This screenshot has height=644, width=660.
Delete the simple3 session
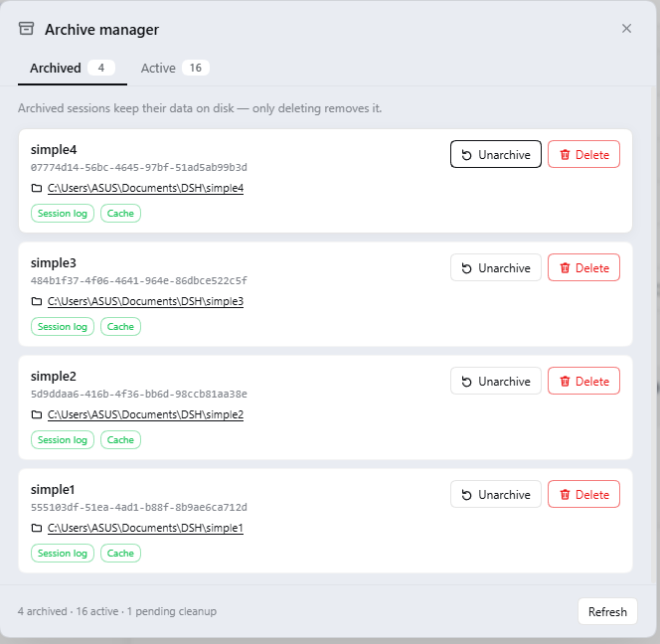point(583,267)
